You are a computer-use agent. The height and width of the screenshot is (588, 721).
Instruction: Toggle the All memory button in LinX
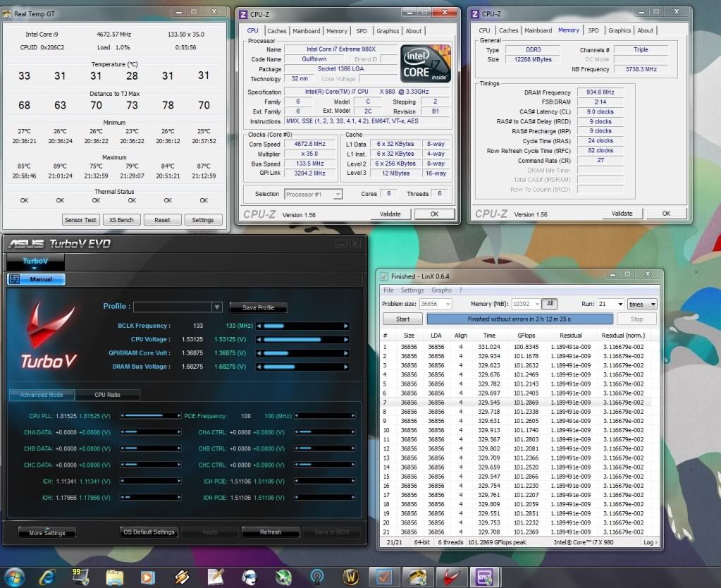(550, 304)
